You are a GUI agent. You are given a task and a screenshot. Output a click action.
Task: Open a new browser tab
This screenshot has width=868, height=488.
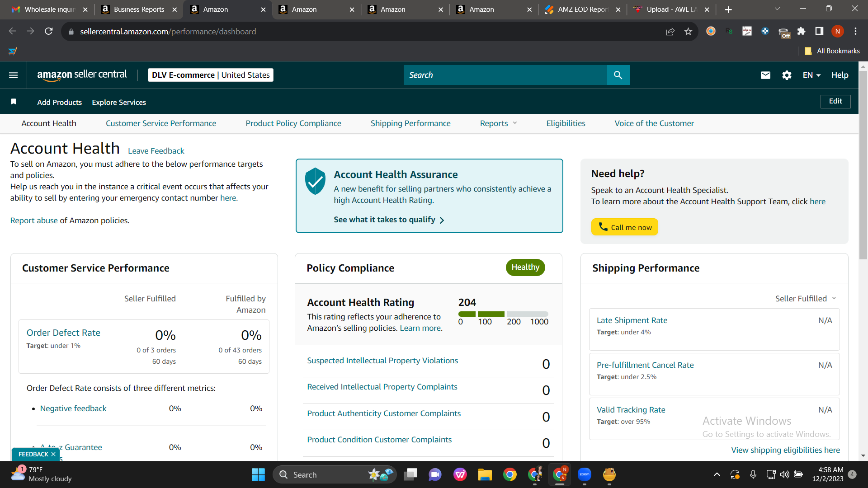pos(728,9)
